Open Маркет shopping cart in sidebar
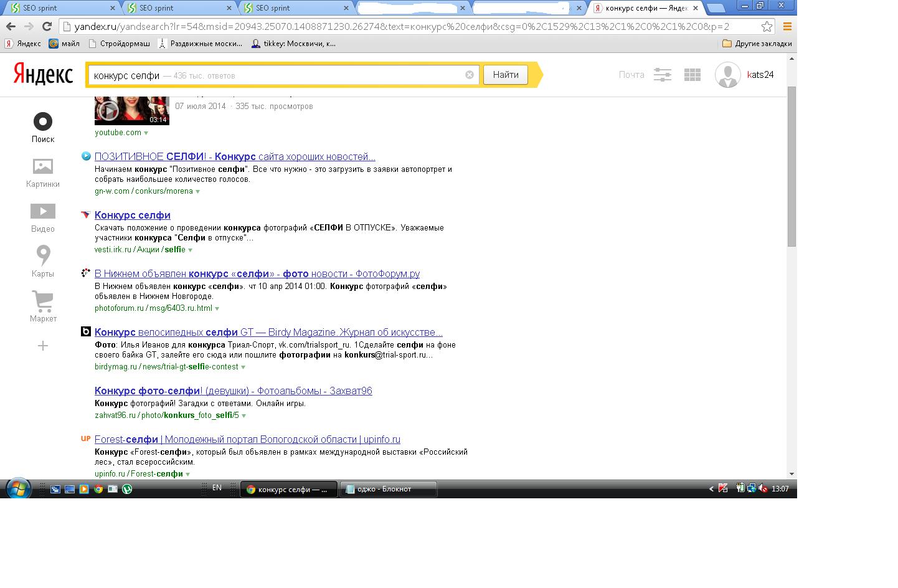Screen dimensions: 898x588 click(x=43, y=306)
